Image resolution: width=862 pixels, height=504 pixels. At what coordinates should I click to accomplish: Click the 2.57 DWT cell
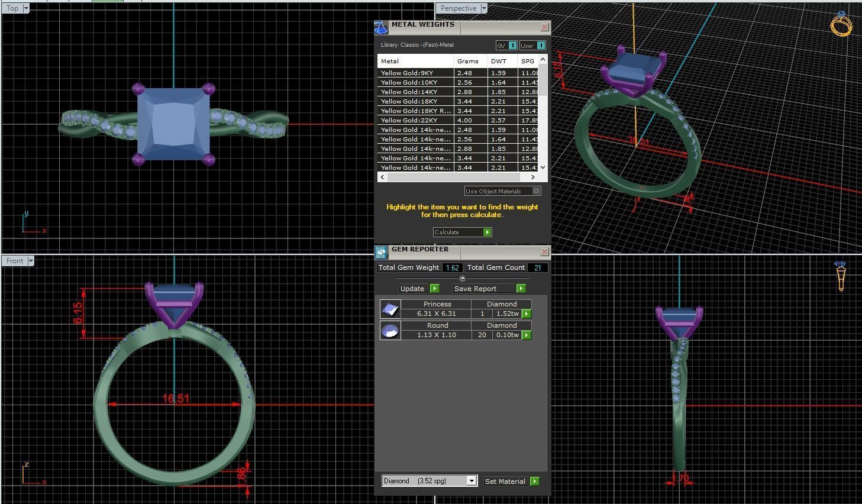(502, 120)
